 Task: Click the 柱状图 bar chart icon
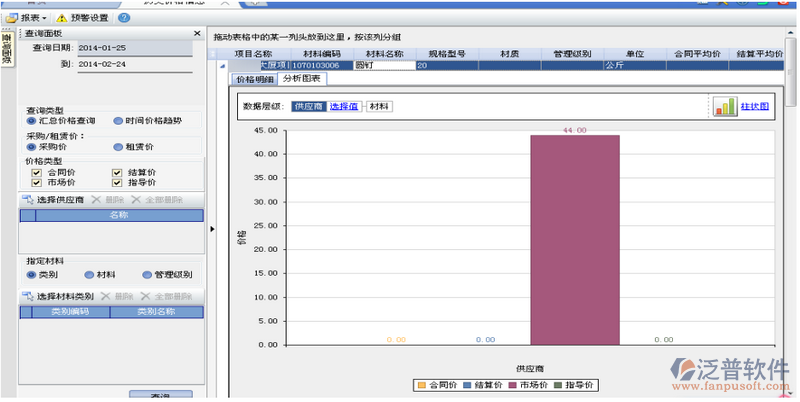coord(724,106)
